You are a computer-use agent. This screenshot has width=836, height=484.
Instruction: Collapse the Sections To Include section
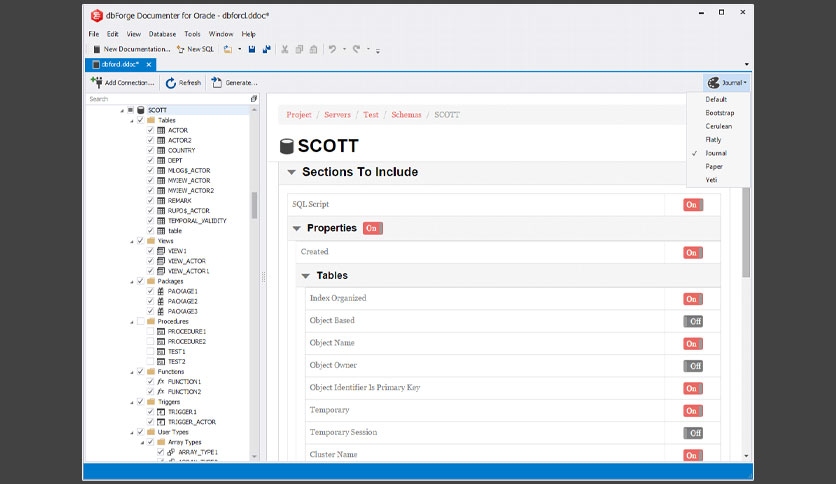pyautogui.click(x=292, y=172)
